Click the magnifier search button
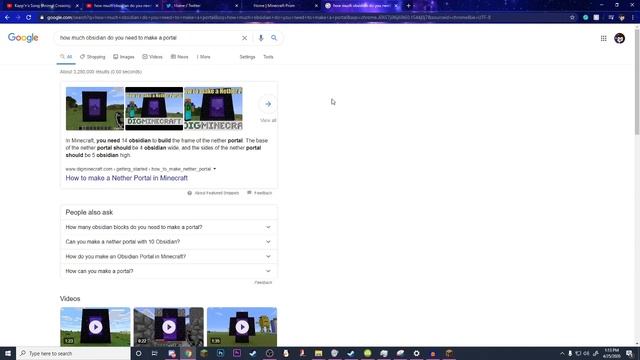 pos(274,38)
